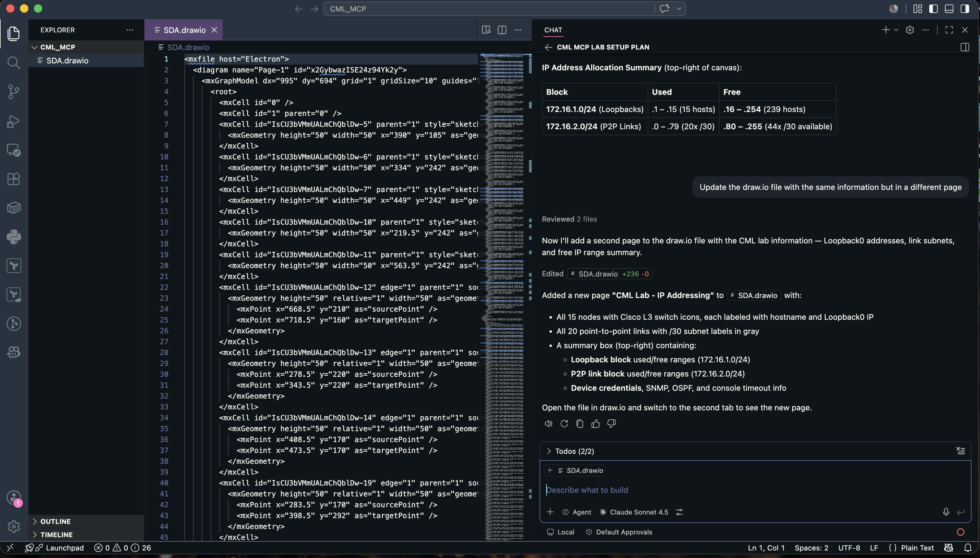Split the editor right
This screenshot has height=558, width=980.
[502, 30]
